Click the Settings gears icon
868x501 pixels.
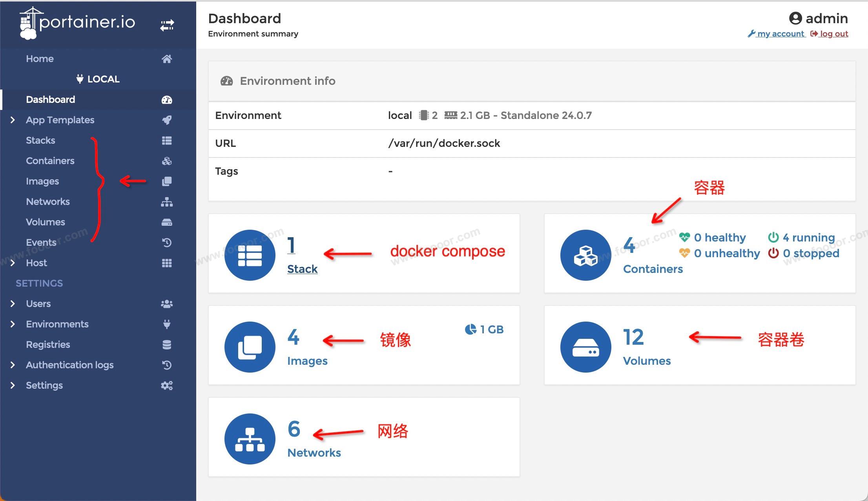pos(167,386)
